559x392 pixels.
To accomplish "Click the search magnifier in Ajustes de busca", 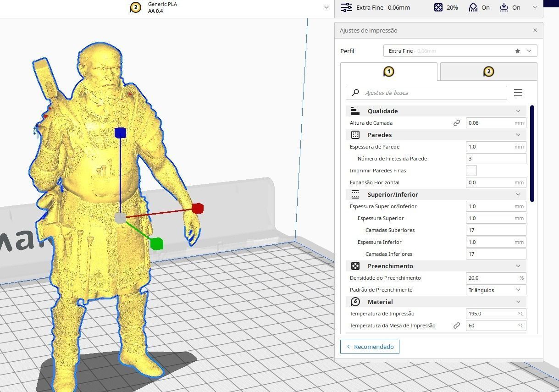I will tap(355, 93).
